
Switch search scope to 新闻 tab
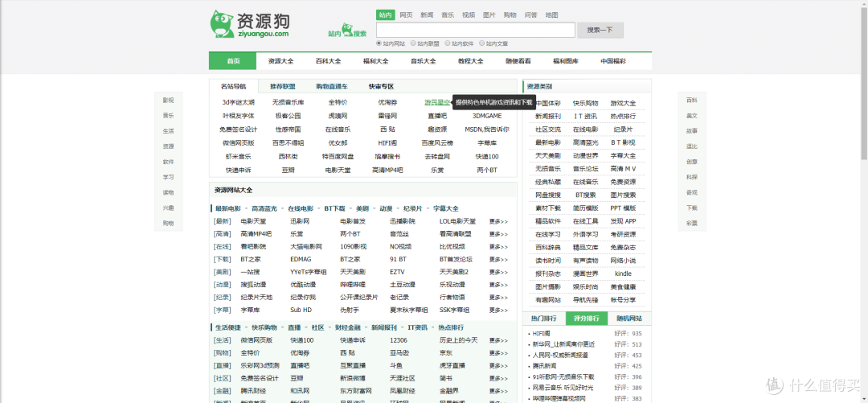tap(427, 15)
